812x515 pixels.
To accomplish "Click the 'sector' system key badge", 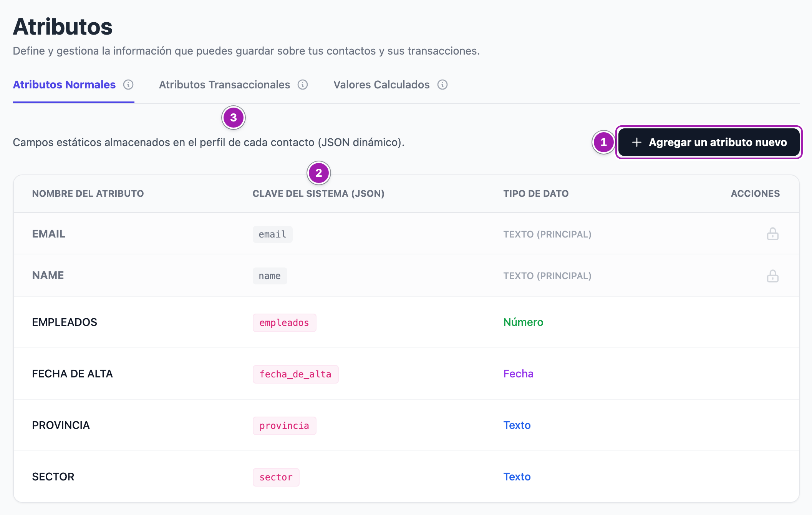I will 276,477.
